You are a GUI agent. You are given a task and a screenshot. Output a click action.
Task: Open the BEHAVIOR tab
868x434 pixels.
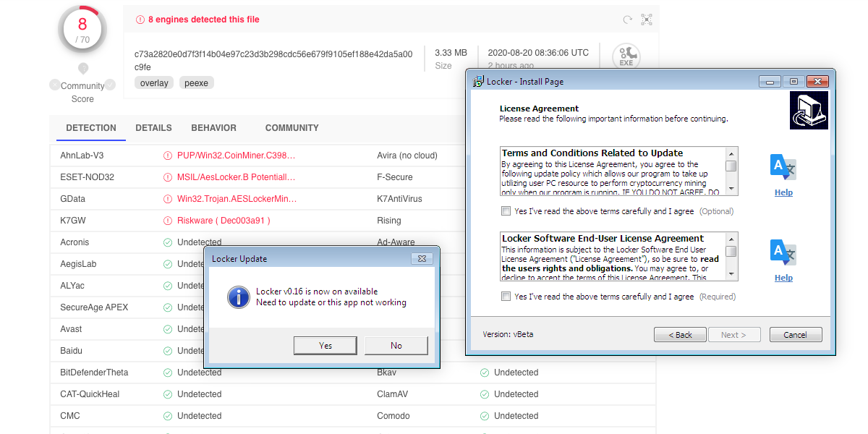[x=213, y=128]
